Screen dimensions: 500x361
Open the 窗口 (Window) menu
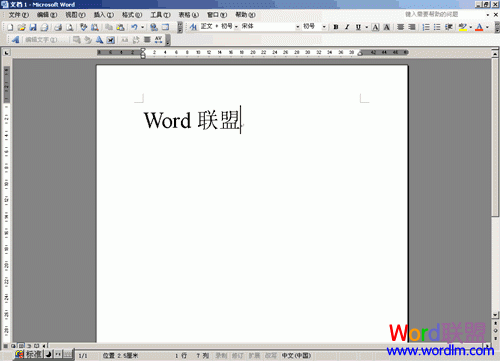(x=217, y=15)
